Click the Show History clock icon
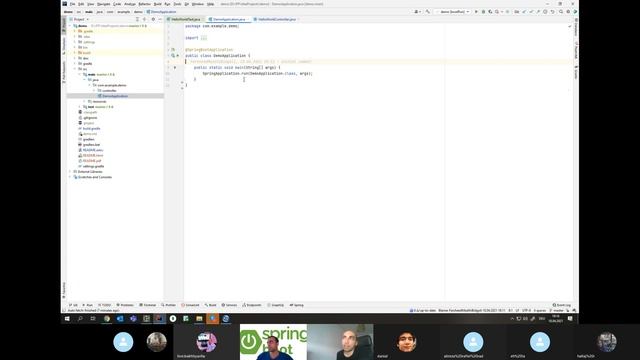Screen dimensions: 640x360 (545, 12)
